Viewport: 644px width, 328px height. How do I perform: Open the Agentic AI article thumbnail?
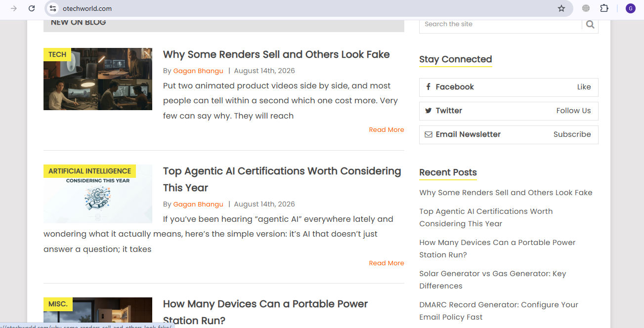click(x=98, y=194)
